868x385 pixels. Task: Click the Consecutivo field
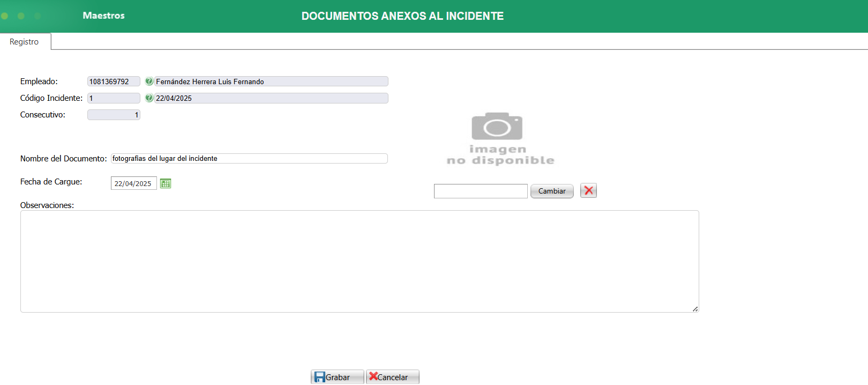click(x=114, y=115)
